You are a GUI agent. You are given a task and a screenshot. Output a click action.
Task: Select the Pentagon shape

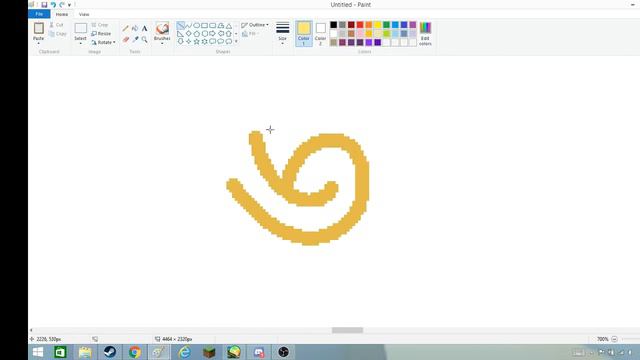pyautogui.click(x=196, y=33)
